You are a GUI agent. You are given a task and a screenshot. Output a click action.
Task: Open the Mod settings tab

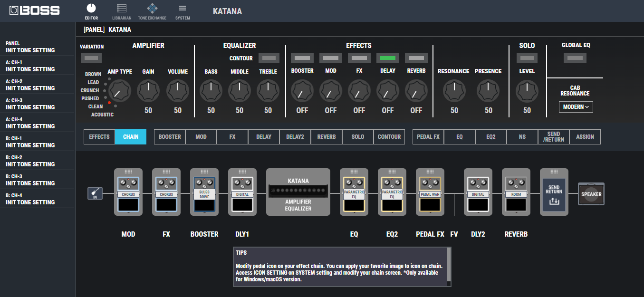click(201, 137)
